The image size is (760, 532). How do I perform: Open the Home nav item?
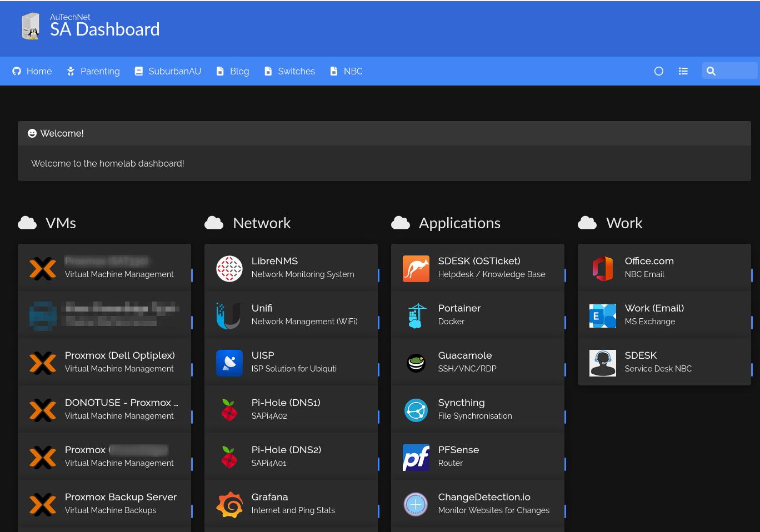point(32,71)
